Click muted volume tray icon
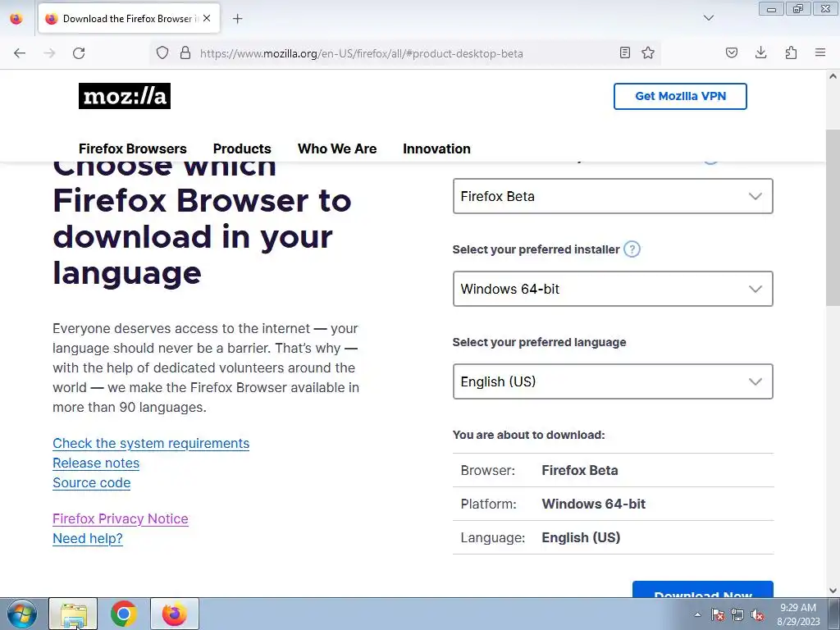840x630 pixels. 757,614
